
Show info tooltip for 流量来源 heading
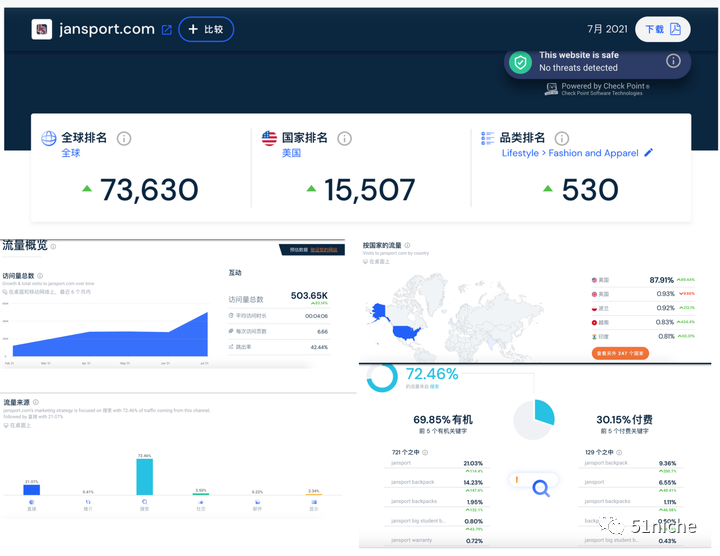click(x=36, y=402)
